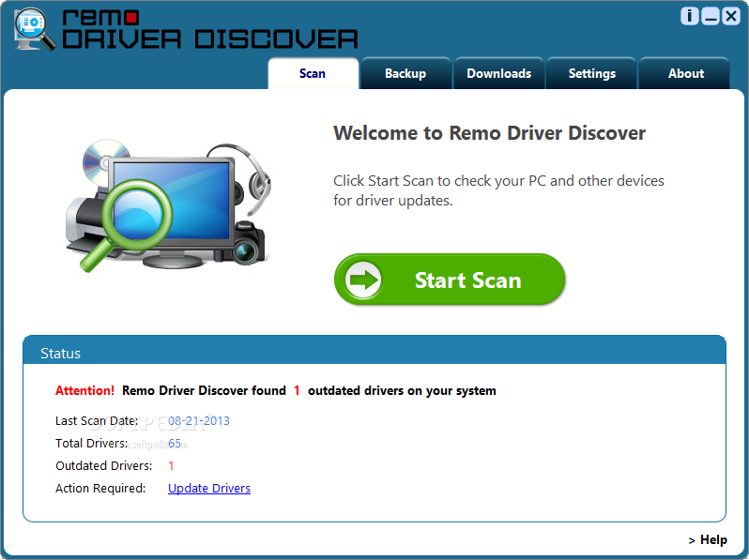Click the Welcome to Remo Driver Discover heading
The height and width of the screenshot is (560, 749).
pyautogui.click(x=489, y=133)
